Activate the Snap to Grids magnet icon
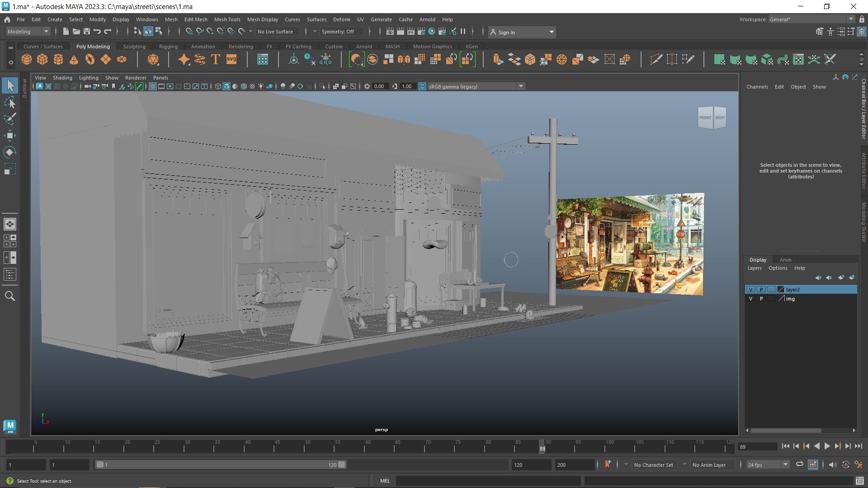Screen dimensions: 868x488 click(189, 31)
